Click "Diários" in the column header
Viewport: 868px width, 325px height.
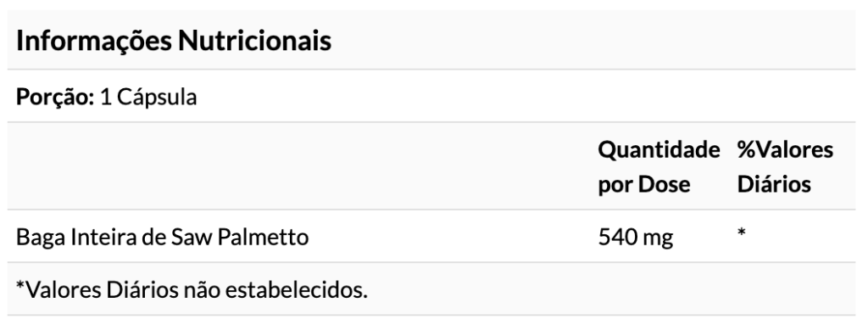[x=774, y=183]
